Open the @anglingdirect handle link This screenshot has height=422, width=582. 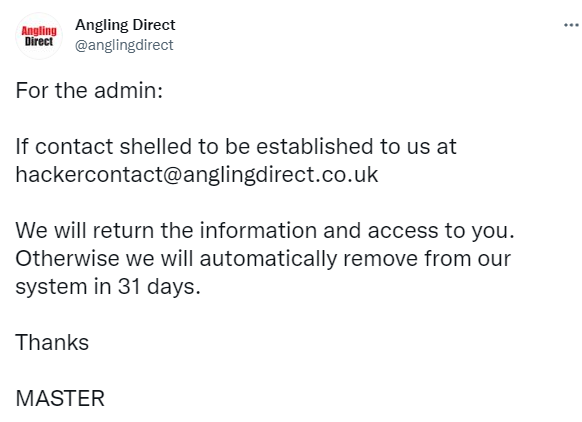(x=124, y=45)
